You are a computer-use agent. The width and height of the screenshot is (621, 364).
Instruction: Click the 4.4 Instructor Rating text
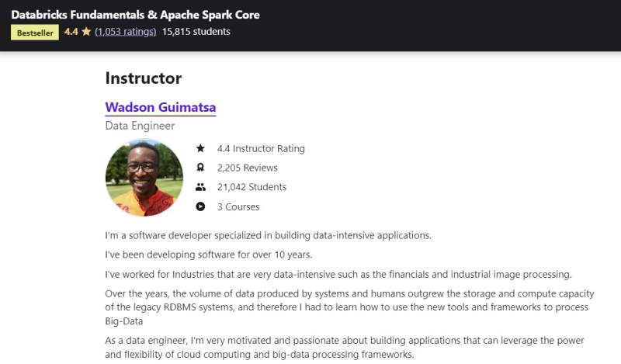pos(261,148)
